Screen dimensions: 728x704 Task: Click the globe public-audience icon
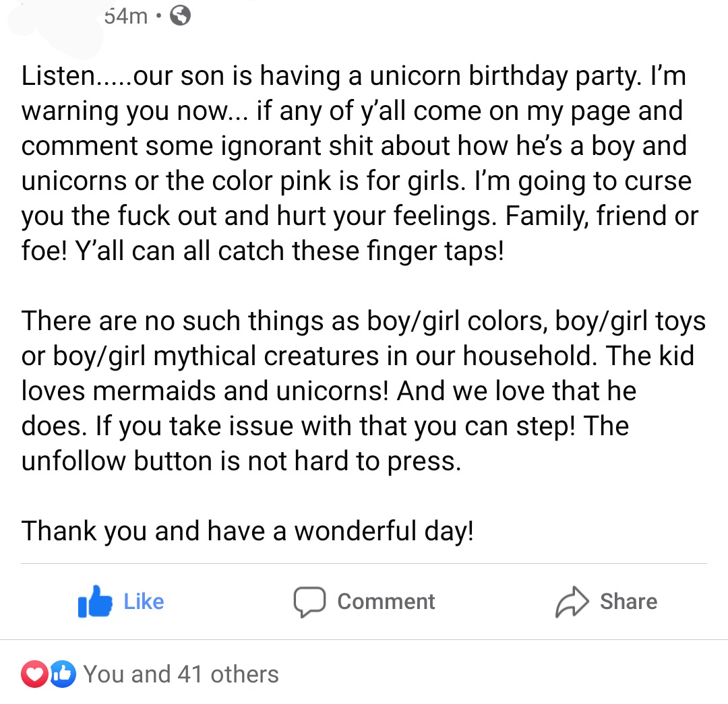180,16
